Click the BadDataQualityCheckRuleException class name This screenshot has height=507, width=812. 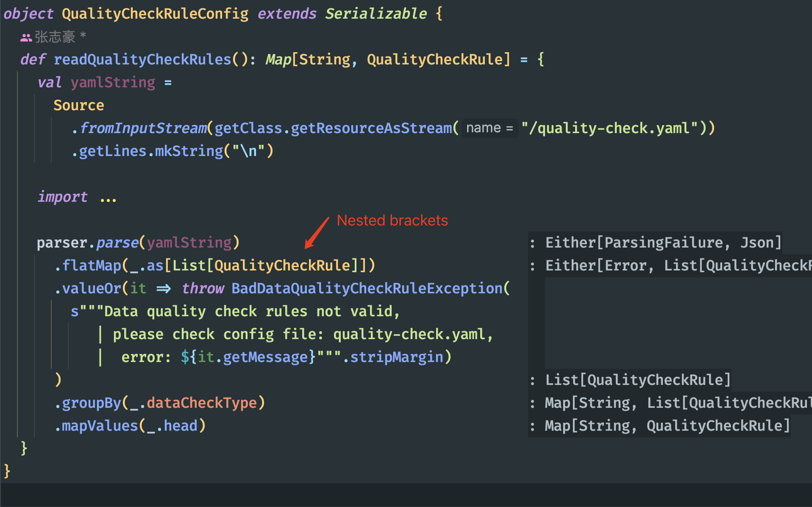(x=367, y=288)
